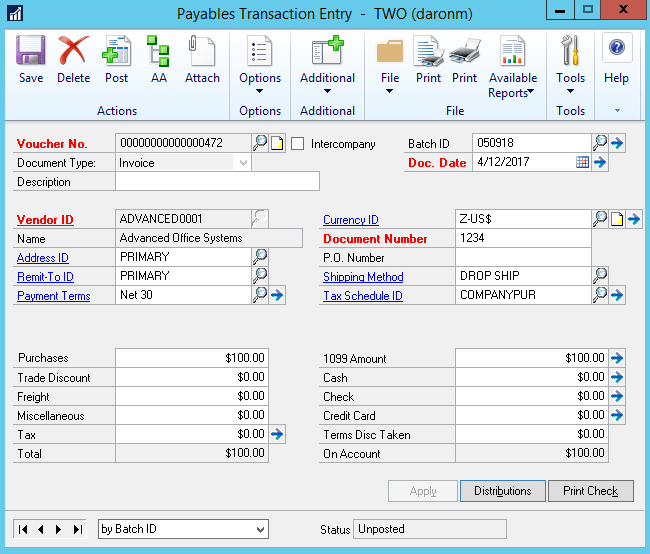650x554 pixels.
Task: Open Voucher No. lookup magnifier
Action: click(x=260, y=143)
